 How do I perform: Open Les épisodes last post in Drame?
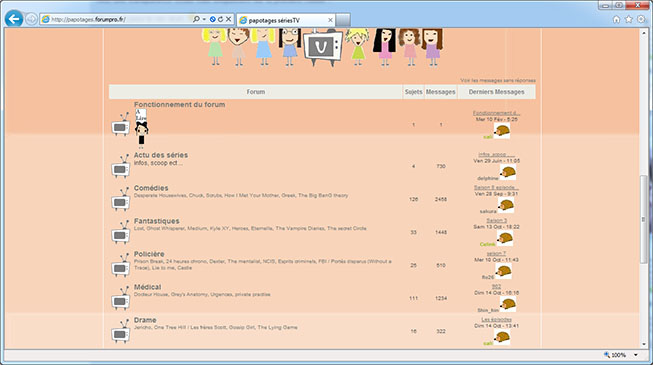pos(496,320)
